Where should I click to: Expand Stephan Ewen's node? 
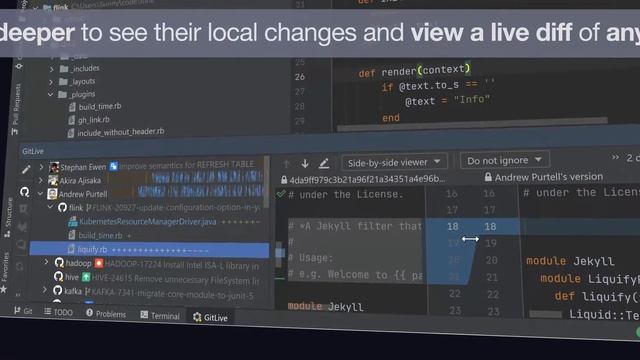click(41, 167)
